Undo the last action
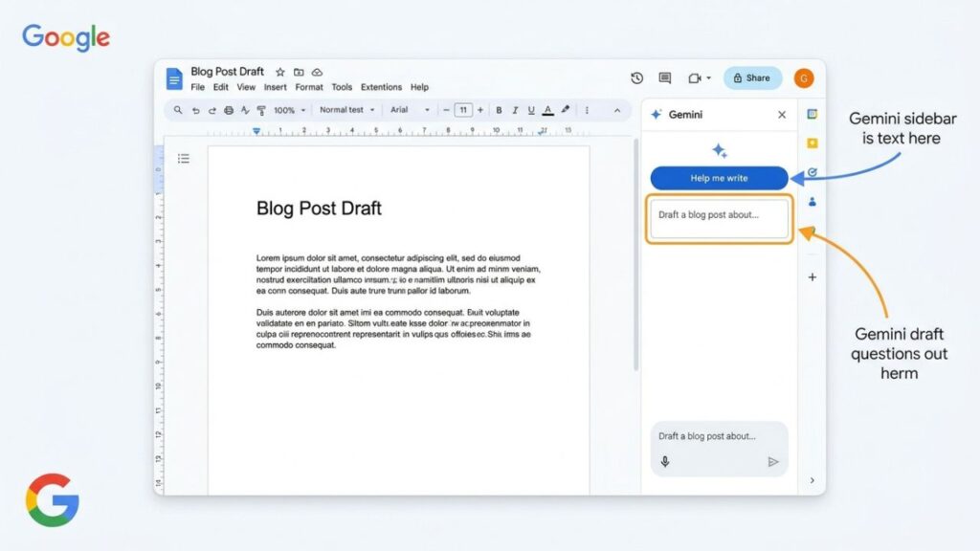This screenshot has width=980, height=551. (195, 110)
